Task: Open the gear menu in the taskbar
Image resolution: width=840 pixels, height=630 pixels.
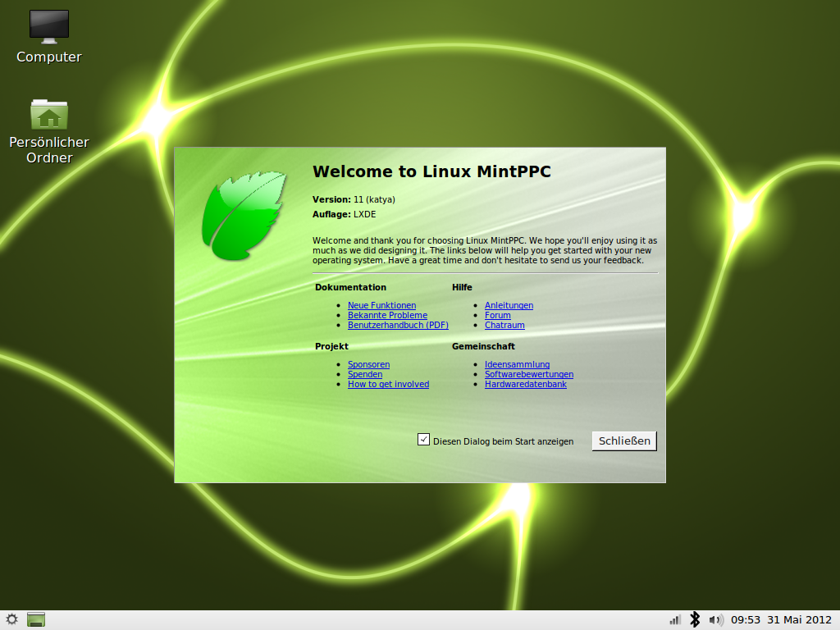Action: pos(11,620)
